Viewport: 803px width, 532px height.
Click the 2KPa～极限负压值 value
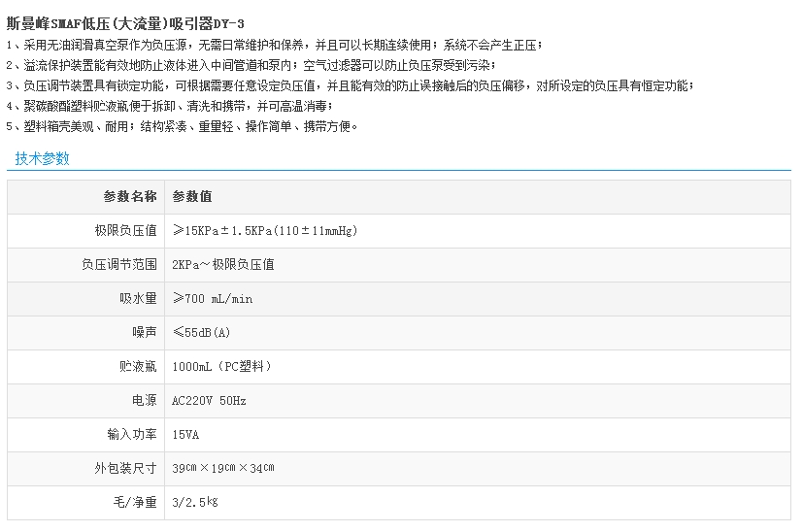[x=222, y=264]
